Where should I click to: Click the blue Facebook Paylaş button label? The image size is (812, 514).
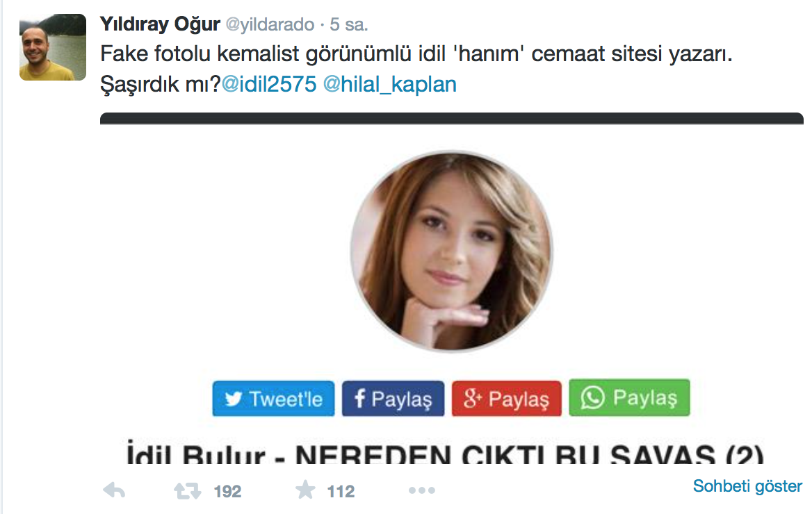[x=401, y=399]
